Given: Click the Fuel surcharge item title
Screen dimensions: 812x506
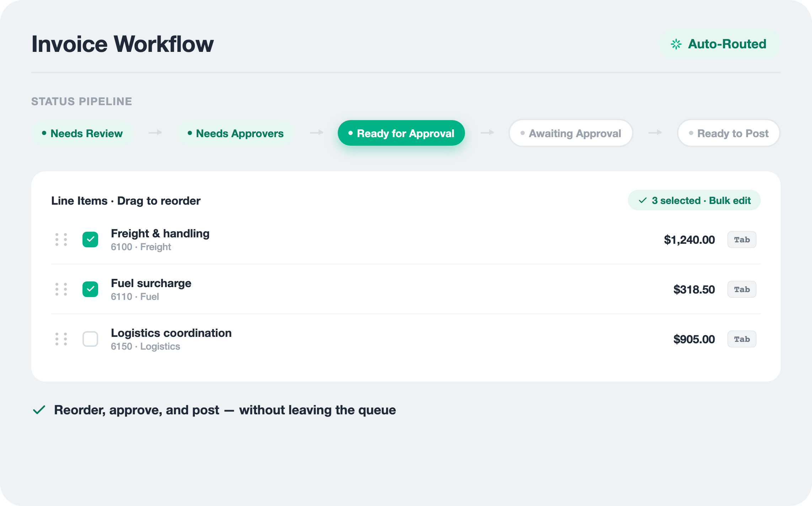Looking at the screenshot, I should pyautogui.click(x=151, y=283).
